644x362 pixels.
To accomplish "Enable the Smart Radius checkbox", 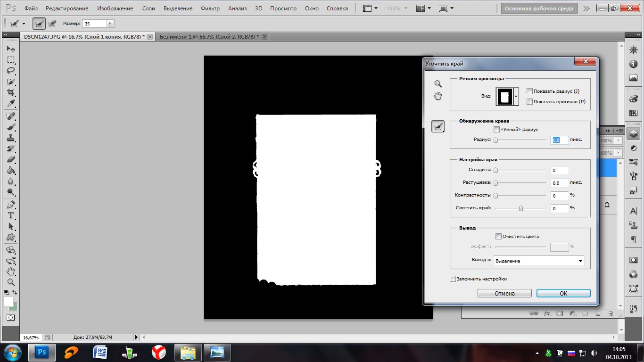I will [x=496, y=129].
